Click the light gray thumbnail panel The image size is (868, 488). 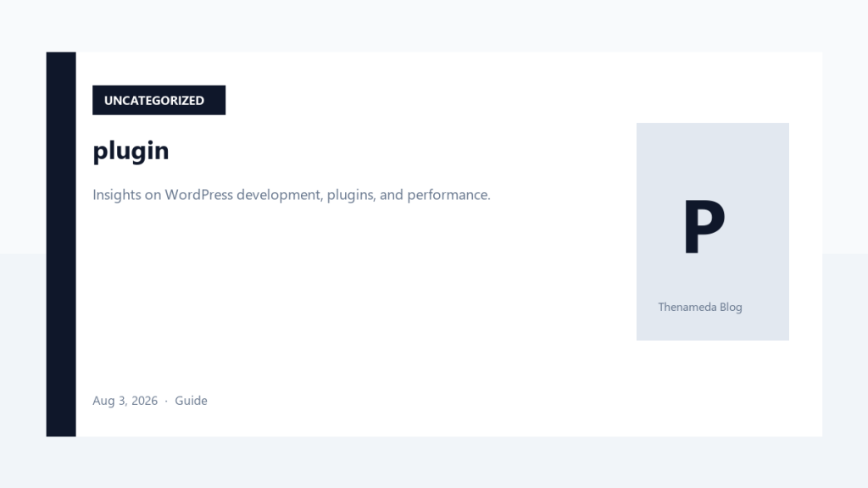[x=712, y=231]
